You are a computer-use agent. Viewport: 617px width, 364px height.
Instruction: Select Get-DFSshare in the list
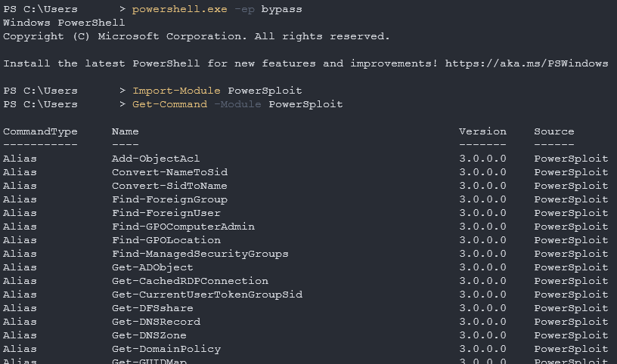[x=152, y=308]
